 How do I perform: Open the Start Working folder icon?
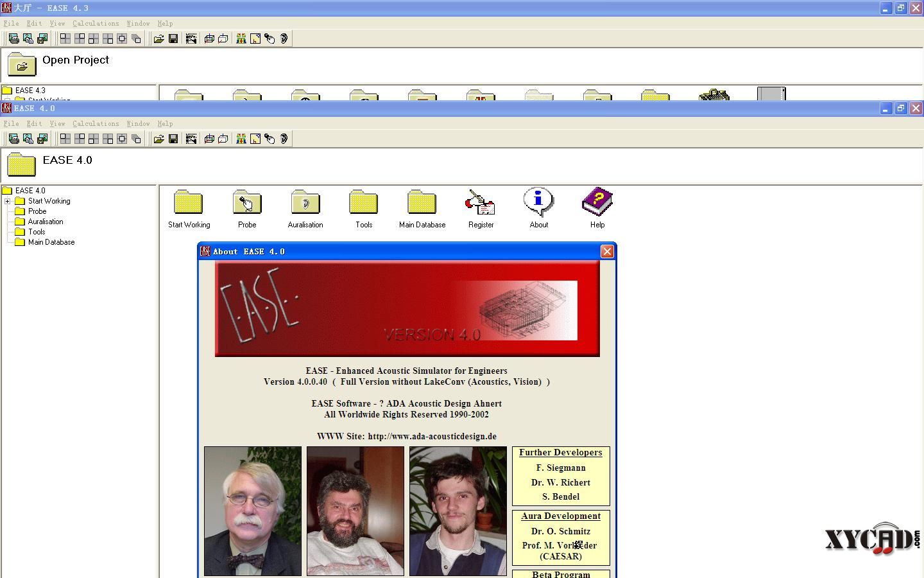pos(189,202)
